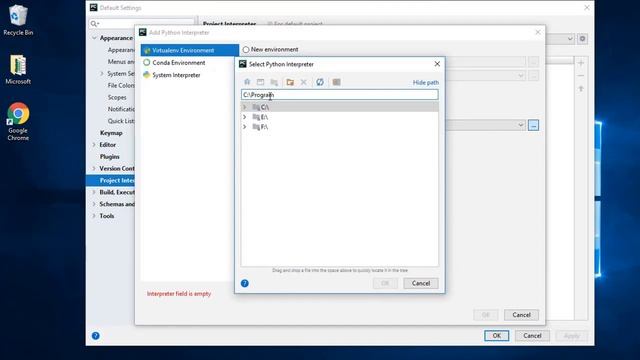
Task: Expand Schemas and DTDs section
Action: [x=94, y=204]
